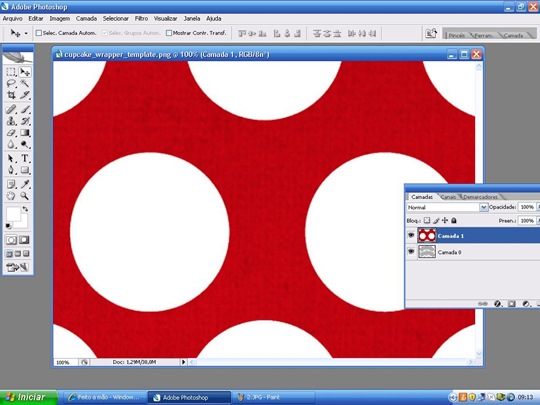The height and width of the screenshot is (405, 540).
Task: Jump to ImageReady
Action: (x=17, y=267)
